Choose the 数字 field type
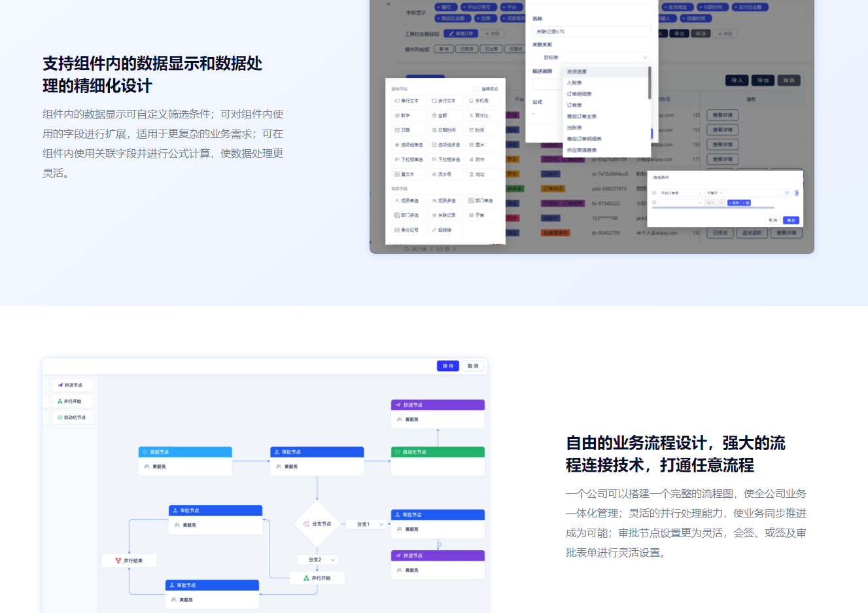The image size is (868, 613). [x=409, y=115]
